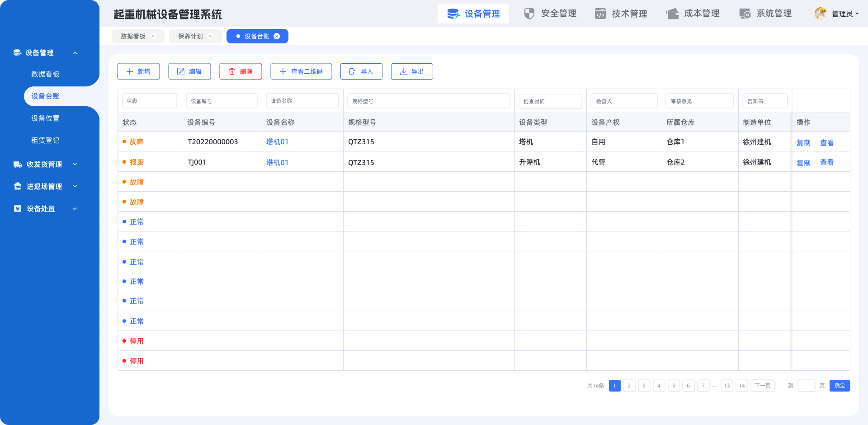This screenshot has width=868, height=425.
Task: Click the 导入 button
Action: pos(361,71)
